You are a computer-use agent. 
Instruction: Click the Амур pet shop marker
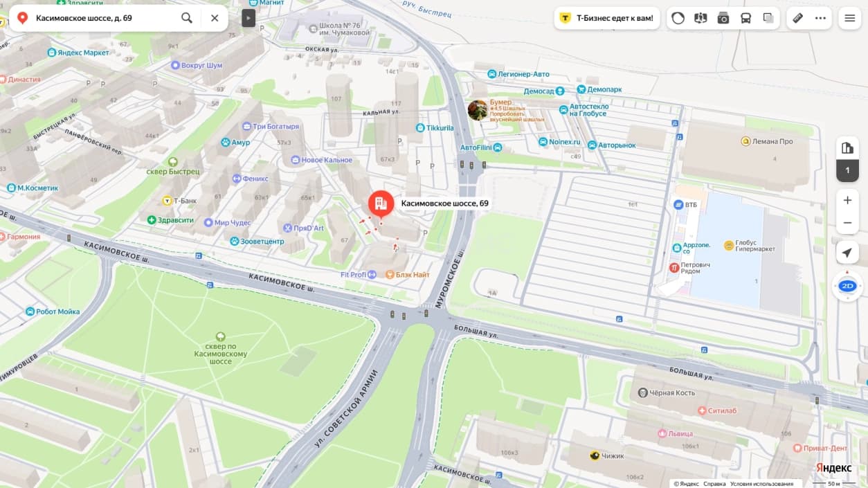[x=226, y=142]
